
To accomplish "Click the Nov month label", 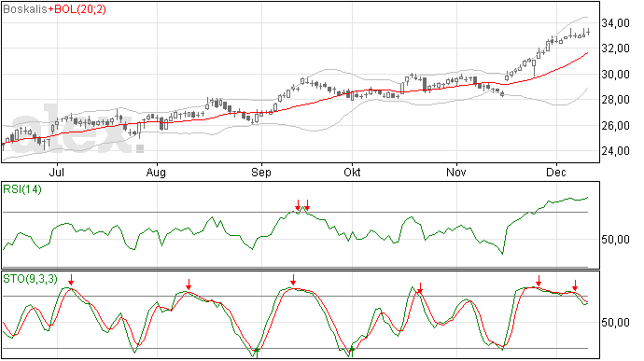I will (x=456, y=172).
